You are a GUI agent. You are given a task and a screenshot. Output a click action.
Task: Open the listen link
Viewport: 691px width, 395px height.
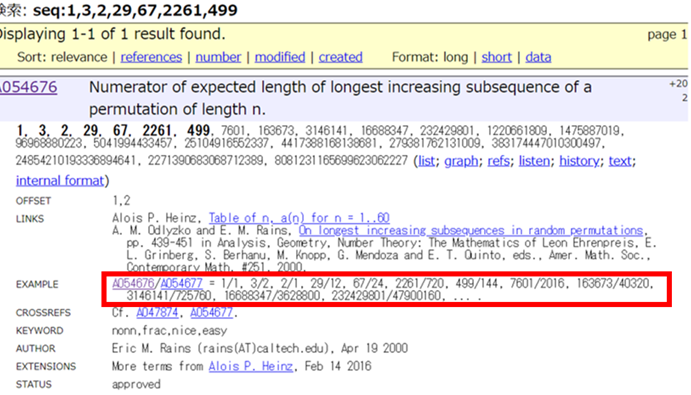[x=534, y=161]
